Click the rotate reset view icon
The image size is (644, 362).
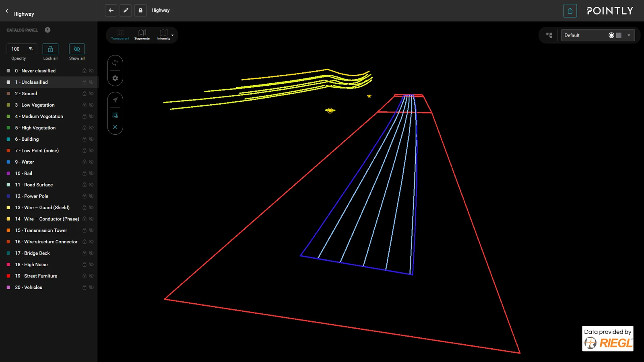point(115,63)
